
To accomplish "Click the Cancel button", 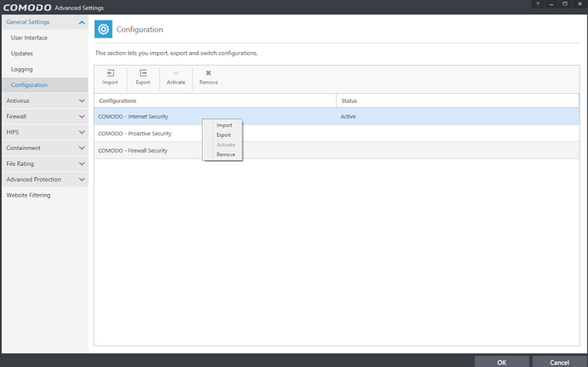I will click(x=560, y=362).
